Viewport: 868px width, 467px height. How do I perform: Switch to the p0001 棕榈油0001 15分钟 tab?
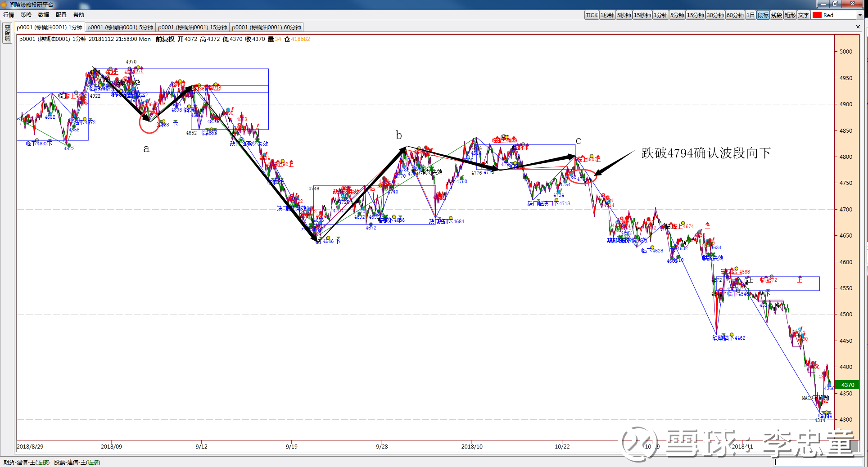pyautogui.click(x=193, y=27)
